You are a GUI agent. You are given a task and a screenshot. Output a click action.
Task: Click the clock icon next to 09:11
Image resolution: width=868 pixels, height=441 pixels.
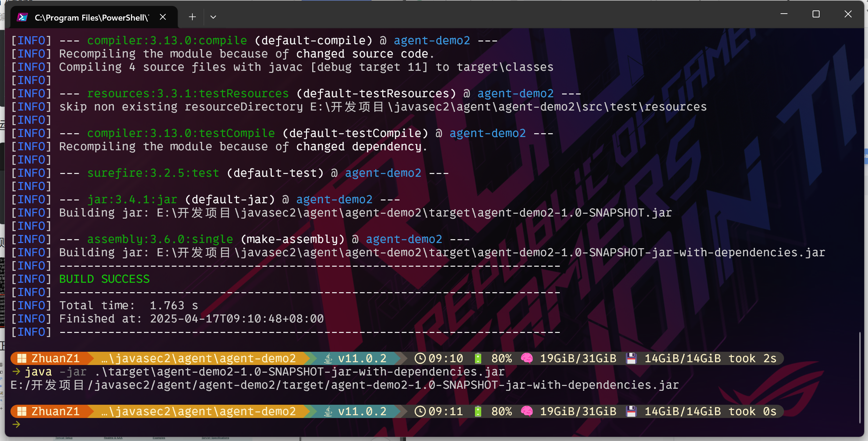tap(420, 411)
